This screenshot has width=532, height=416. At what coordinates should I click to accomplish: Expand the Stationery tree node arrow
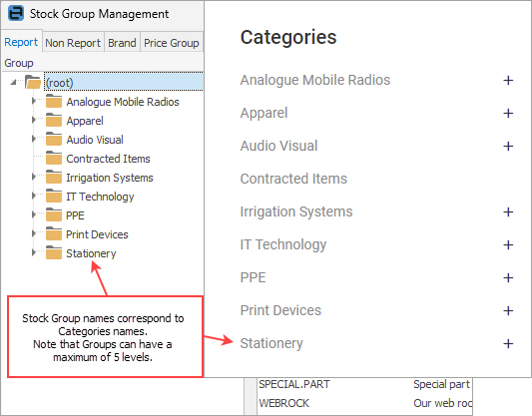pyautogui.click(x=34, y=252)
